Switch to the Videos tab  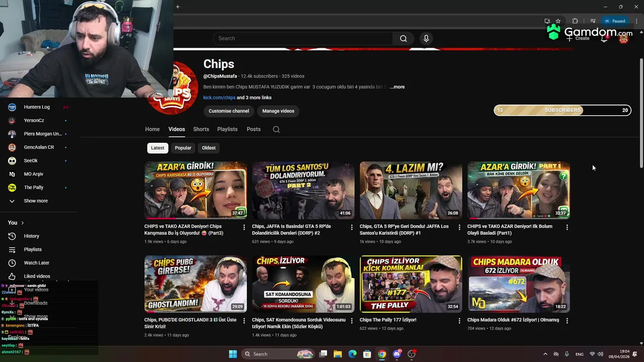177,129
